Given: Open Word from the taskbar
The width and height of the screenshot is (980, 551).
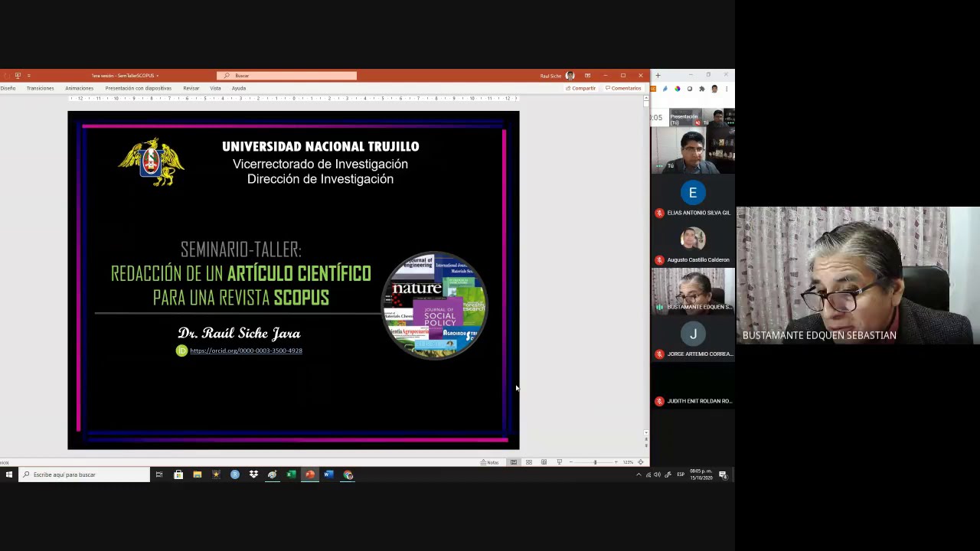Looking at the screenshot, I should pos(328,474).
